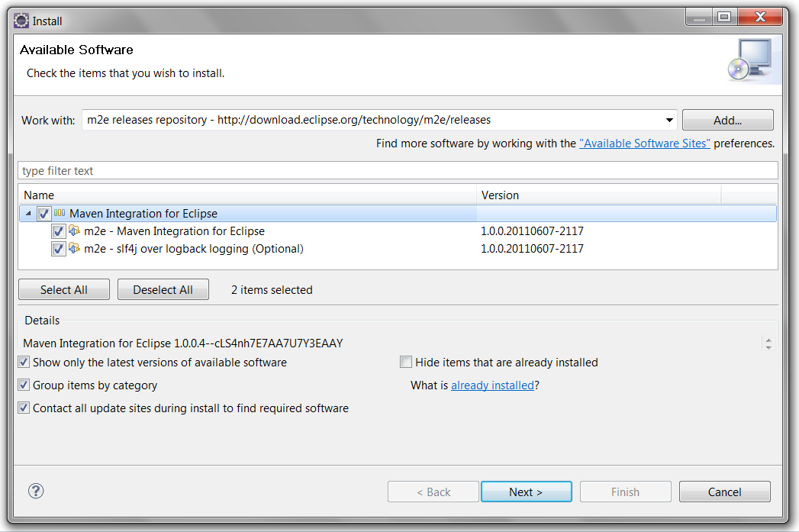This screenshot has width=799, height=532.
Task: Click the category icon beside Maven Integration for Eclipse
Action: [58, 213]
